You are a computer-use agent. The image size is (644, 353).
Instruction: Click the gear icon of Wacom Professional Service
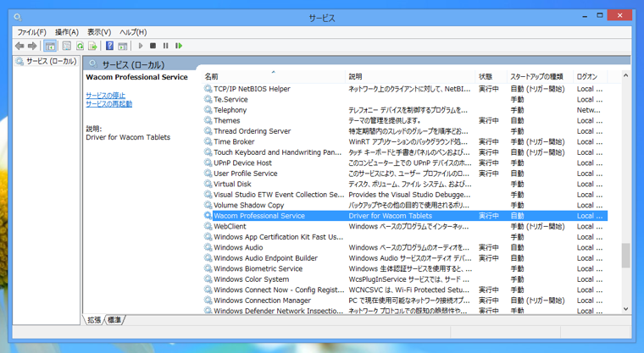(x=208, y=216)
